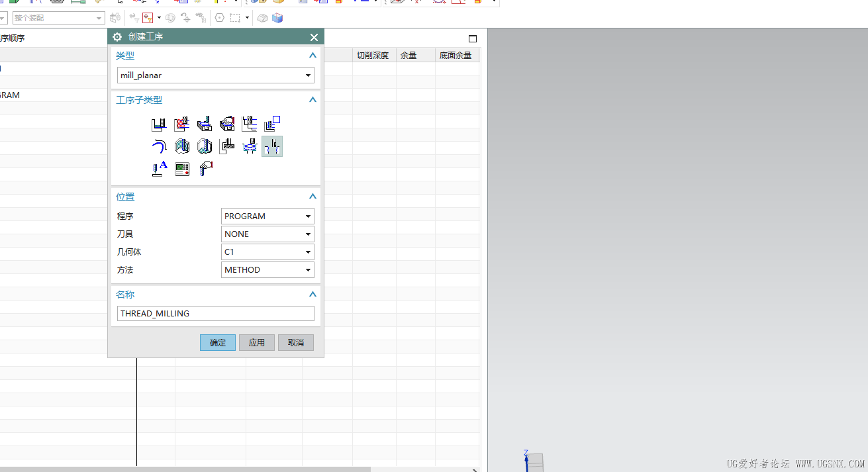Click the 余量 column header
The height and width of the screenshot is (472, 868).
[x=416, y=56]
